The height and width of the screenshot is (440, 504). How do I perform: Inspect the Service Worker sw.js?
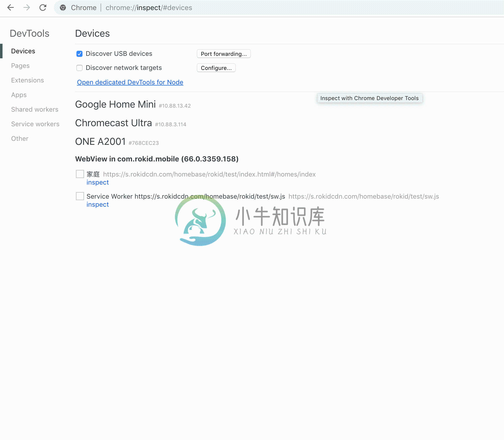pos(98,204)
